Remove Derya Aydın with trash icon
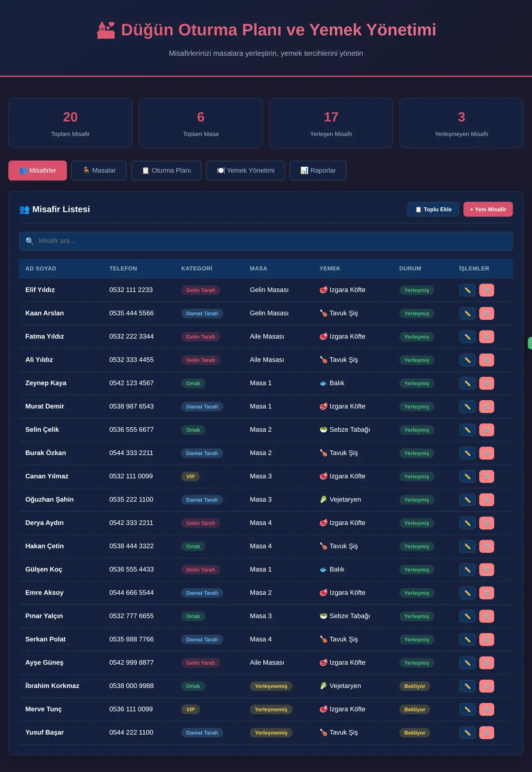 487,523
